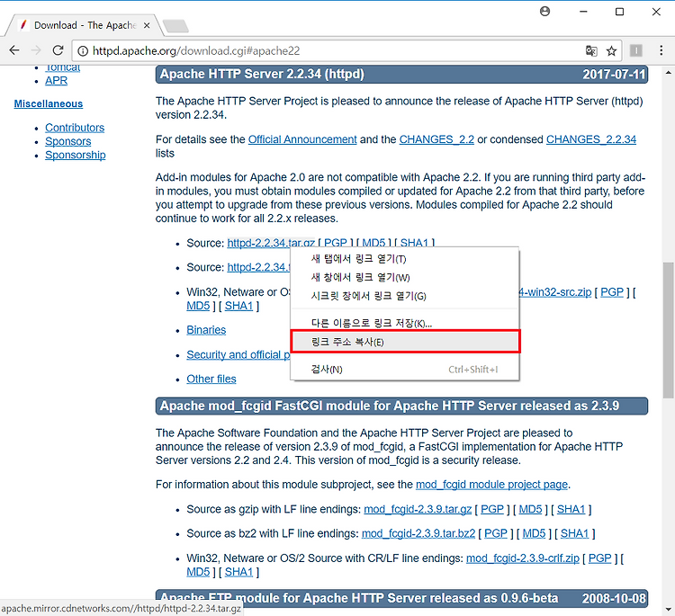675x616 pixels.
Task: Open the Contributors sidebar link
Action: click(x=75, y=128)
